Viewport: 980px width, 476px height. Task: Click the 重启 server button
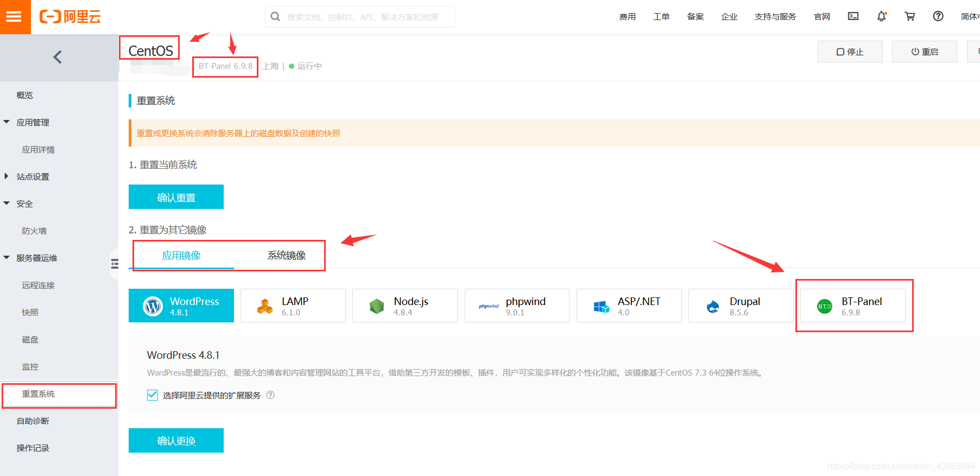(x=925, y=52)
